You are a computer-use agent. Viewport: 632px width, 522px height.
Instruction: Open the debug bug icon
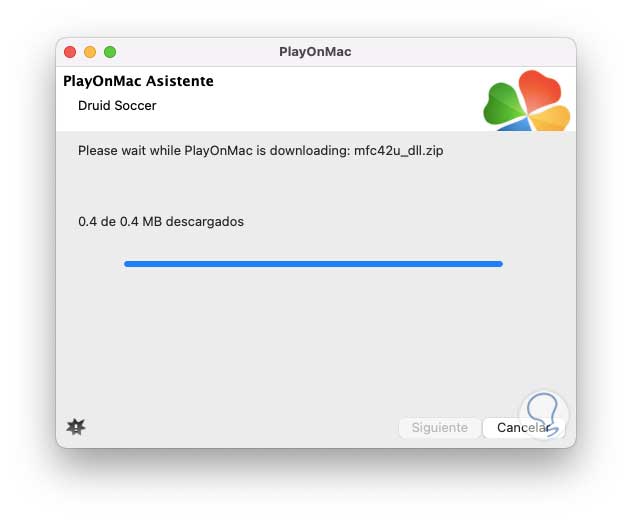[76, 427]
